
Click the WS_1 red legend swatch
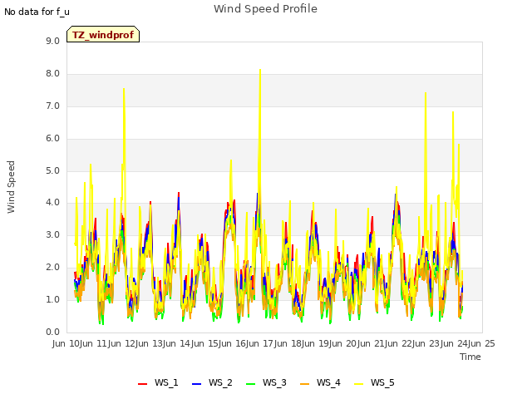coord(142,384)
